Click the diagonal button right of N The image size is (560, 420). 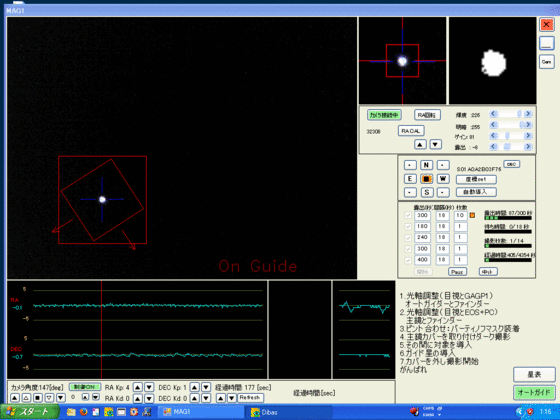click(443, 165)
